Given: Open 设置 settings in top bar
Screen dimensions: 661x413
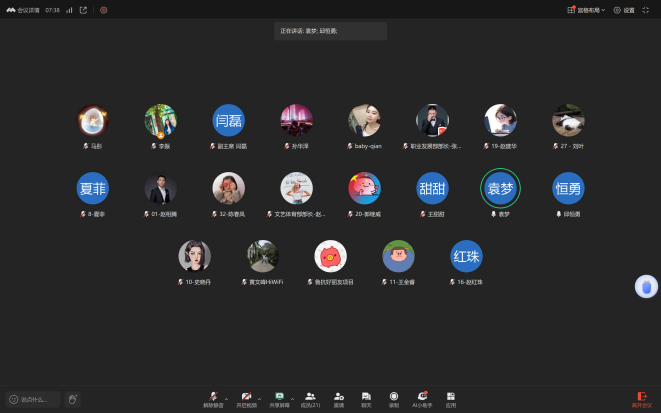Looking at the screenshot, I should tap(624, 10).
